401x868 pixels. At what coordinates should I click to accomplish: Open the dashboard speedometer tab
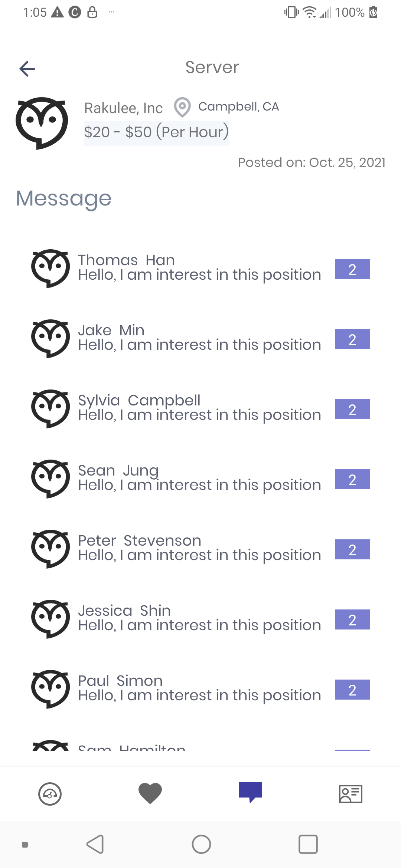coord(50,794)
